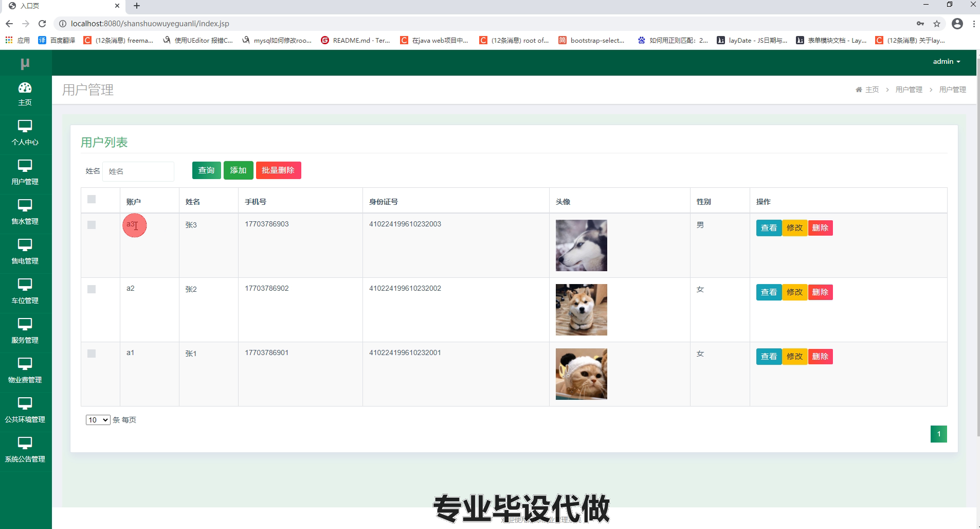Click the 添加 add button
This screenshot has width=980, height=529.
(x=238, y=170)
